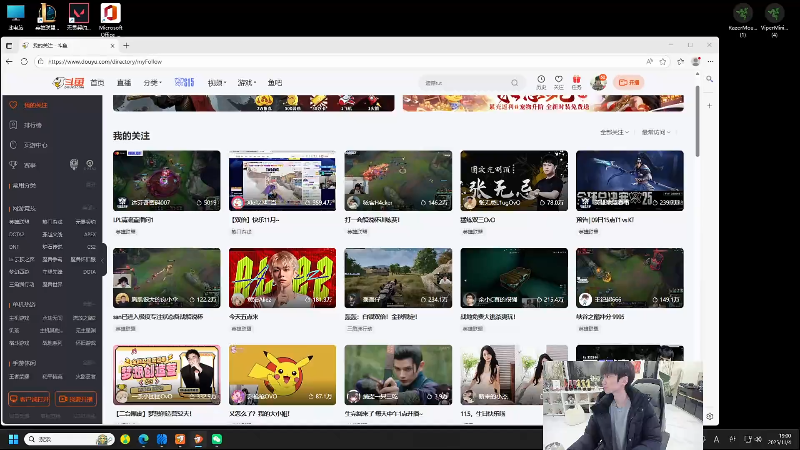The height and width of the screenshot is (450, 800).
Task: Open the Valorant desktop shortcut
Action: coord(79,17)
